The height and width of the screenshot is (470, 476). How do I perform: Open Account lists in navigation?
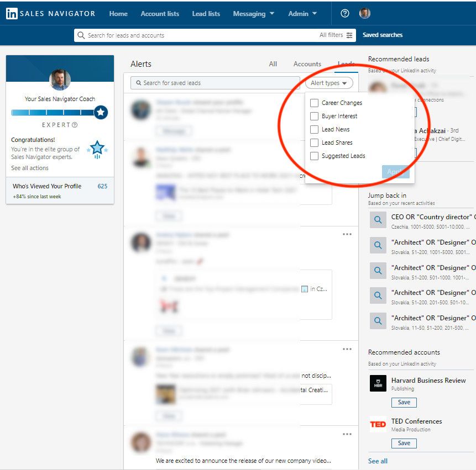tap(160, 14)
